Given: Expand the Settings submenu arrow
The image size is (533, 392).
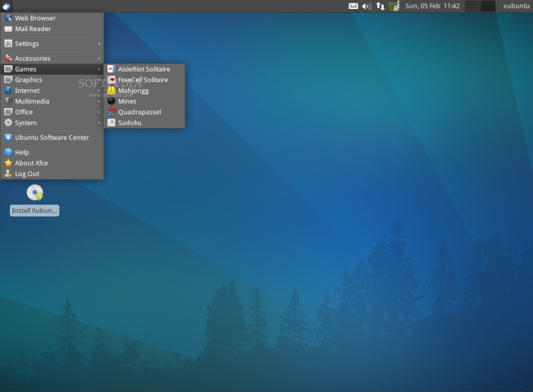Looking at the screenshot, I should (99, 43).
